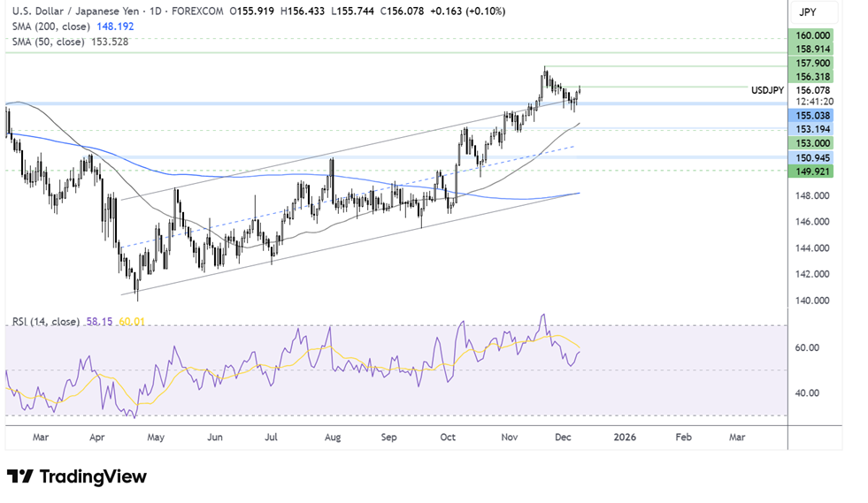This screenshot has height=503, width=868.
Task: Click the 156.318 price level label
Action: (812, 77)
